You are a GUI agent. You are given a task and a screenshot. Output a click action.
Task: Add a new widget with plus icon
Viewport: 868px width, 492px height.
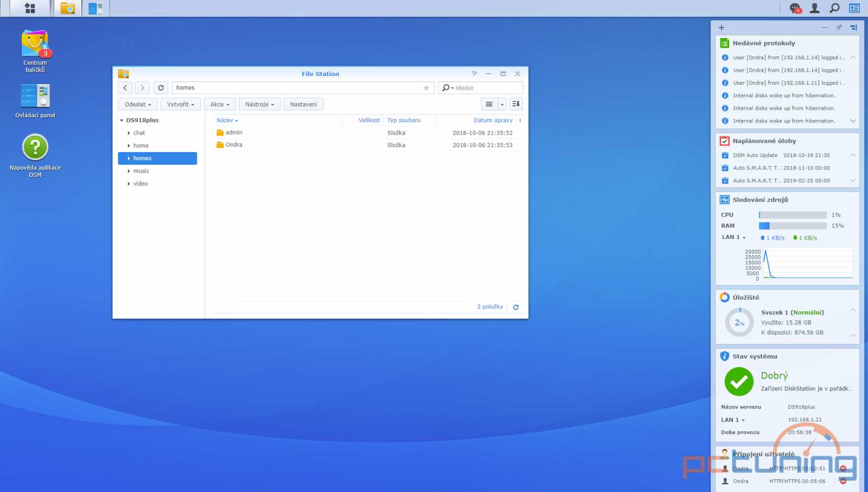(x=722, y=28)
